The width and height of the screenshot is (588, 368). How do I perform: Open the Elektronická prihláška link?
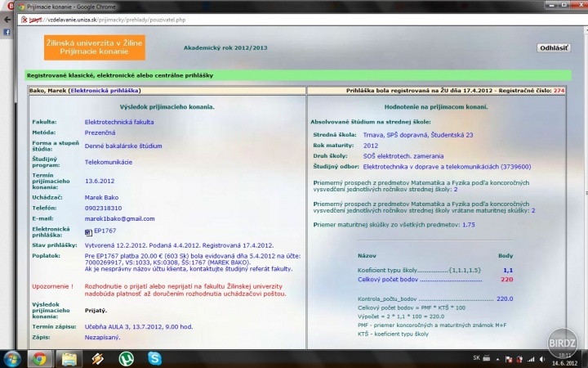click(105, 91)
